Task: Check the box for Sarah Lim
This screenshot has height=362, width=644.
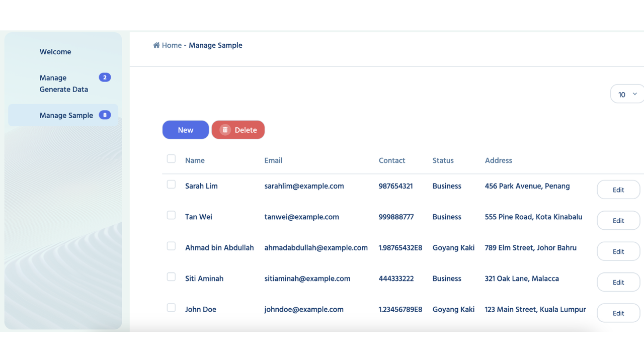Action: (x=171, y=185)
